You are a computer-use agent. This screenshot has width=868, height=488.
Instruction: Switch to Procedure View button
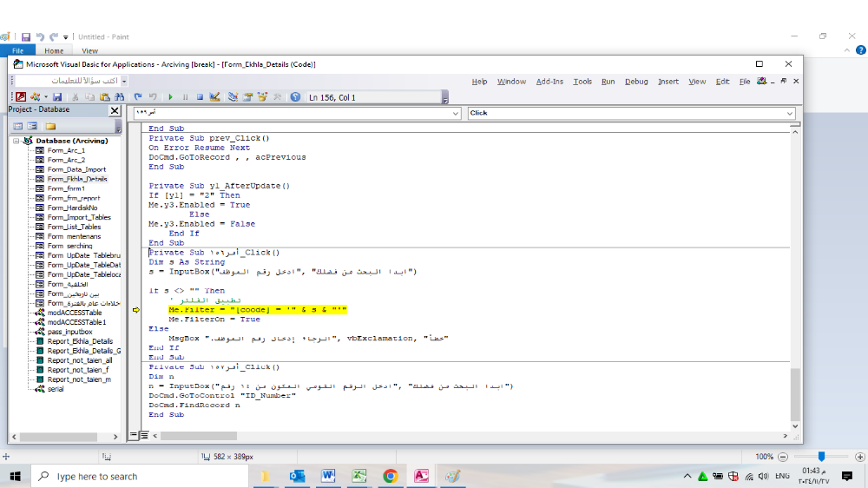(134, 435)
